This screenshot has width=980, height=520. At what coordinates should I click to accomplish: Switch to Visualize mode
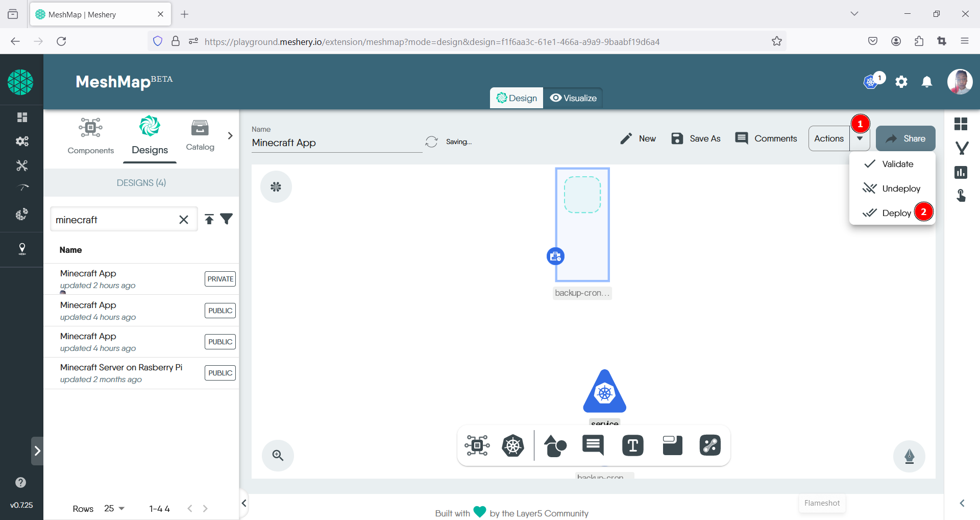(x=573, y=98)
